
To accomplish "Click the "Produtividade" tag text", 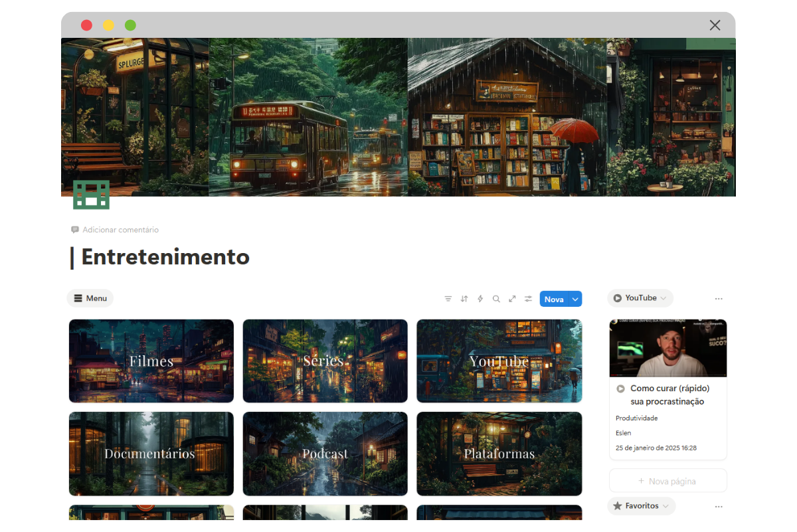I will click(x=637, y=418).
